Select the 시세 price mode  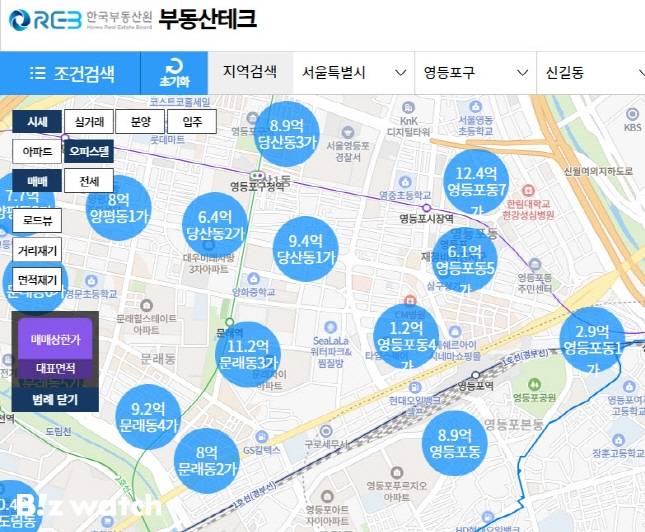(37, 121)
